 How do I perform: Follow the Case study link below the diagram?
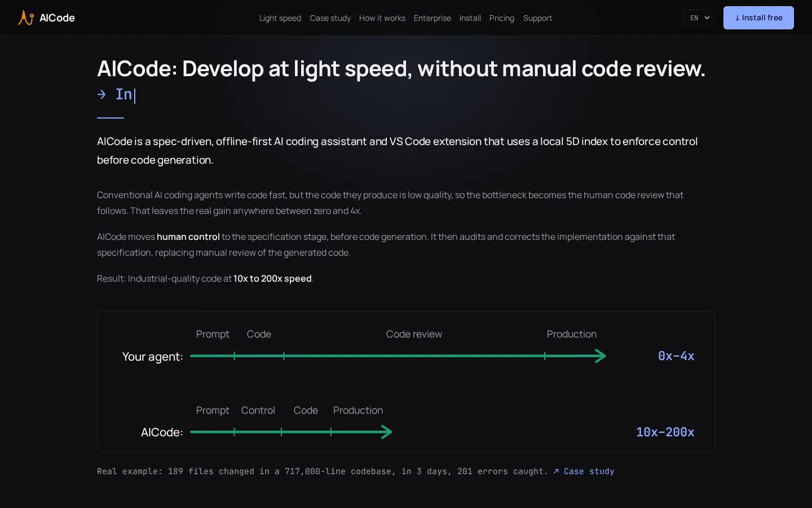584,471
